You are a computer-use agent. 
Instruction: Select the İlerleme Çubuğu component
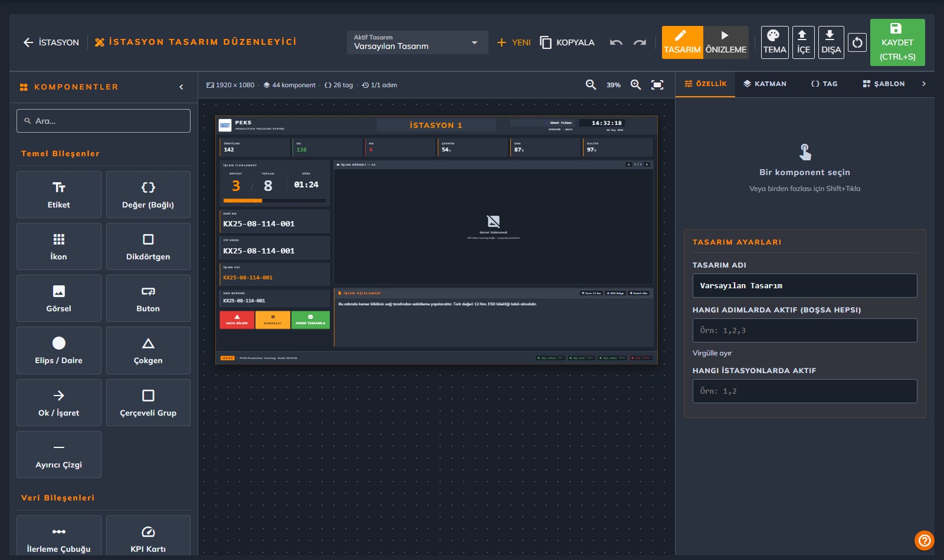point(59,535)
